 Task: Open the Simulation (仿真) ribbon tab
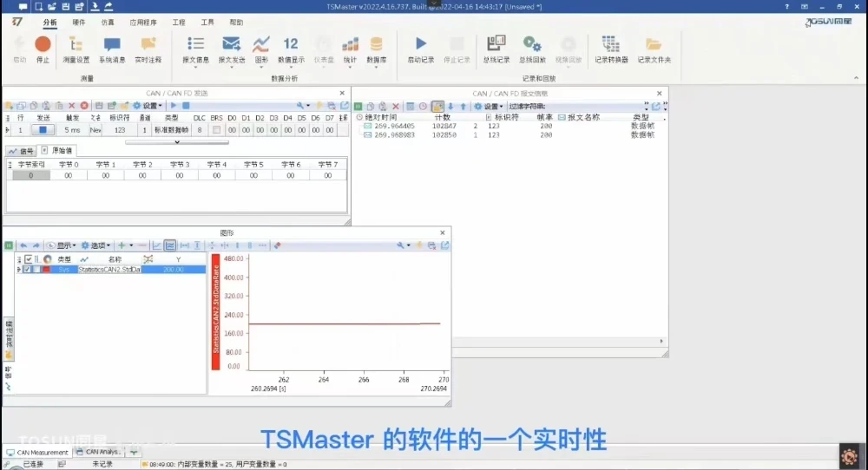[108, 23]
